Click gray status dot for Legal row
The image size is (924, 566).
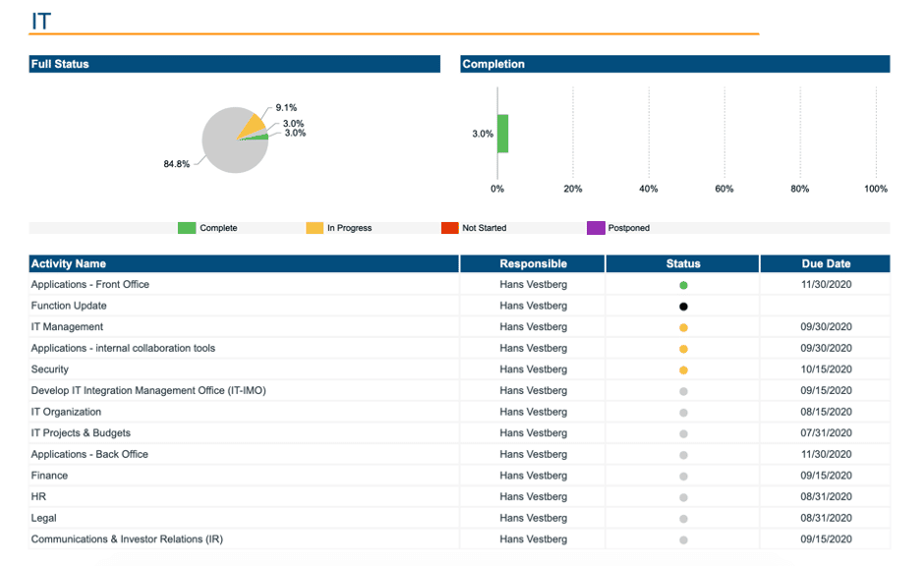[x=683, y=518]
